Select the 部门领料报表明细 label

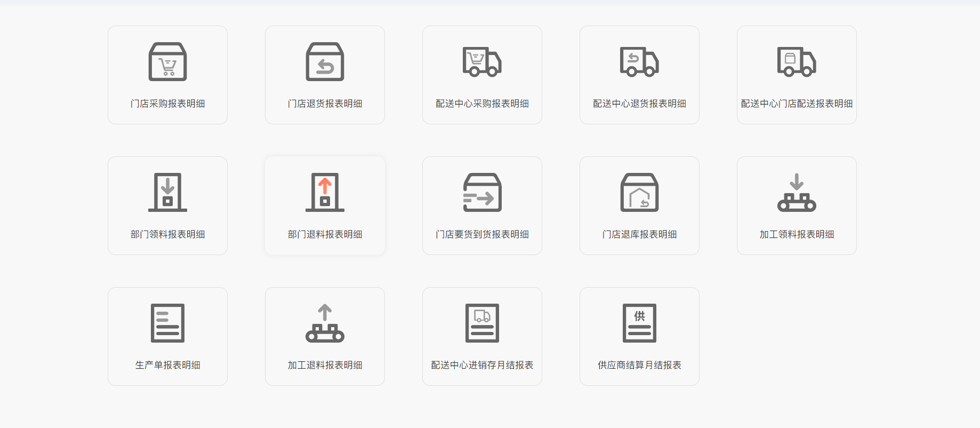[167, 234]
